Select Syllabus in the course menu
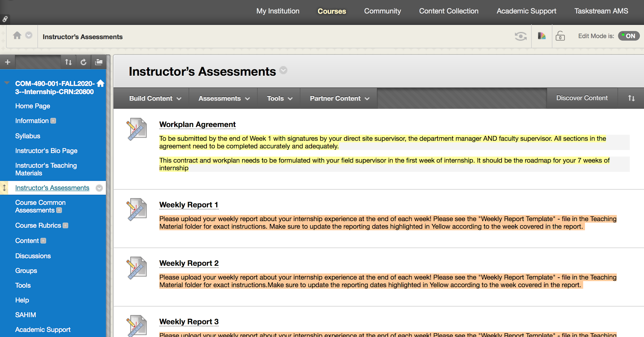644x337 pixels. [28, 136]
